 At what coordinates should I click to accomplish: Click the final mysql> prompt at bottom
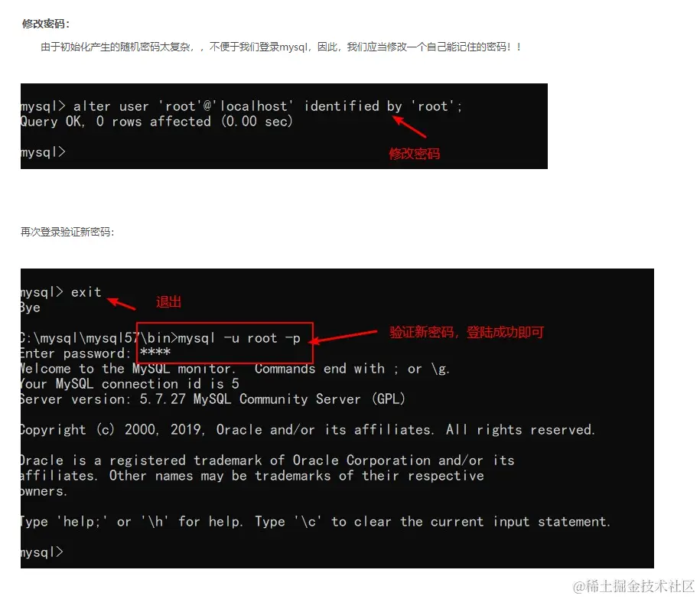[42, 552]
